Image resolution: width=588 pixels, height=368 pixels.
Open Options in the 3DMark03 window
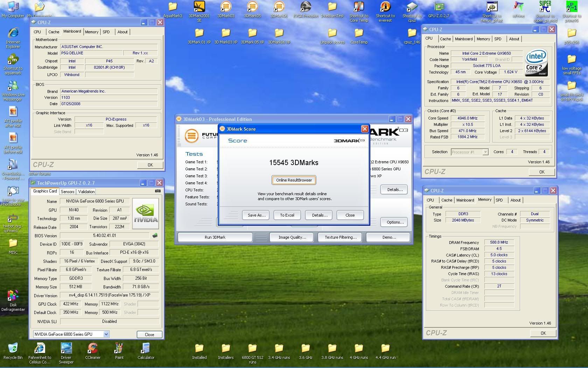coord(395,222)
